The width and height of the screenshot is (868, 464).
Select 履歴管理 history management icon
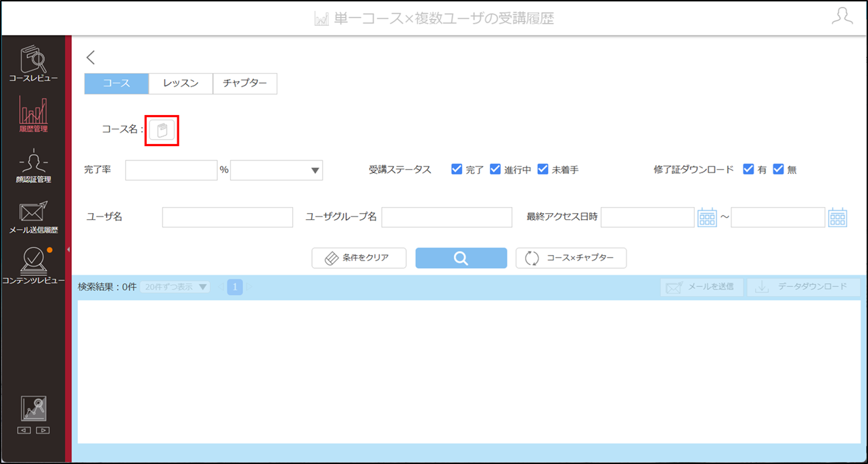(33, 114)
